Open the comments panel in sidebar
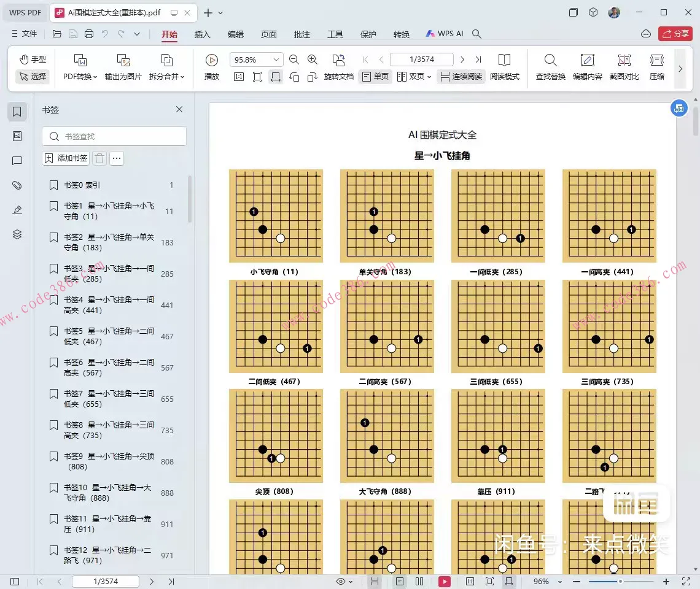Screen dimensions: 700x589 (x=17, y=161)
